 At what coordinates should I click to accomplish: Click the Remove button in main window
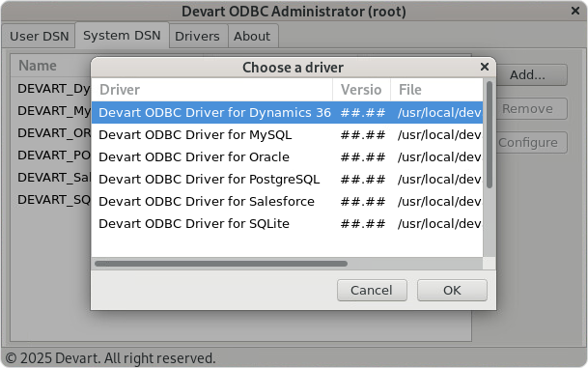531,109
